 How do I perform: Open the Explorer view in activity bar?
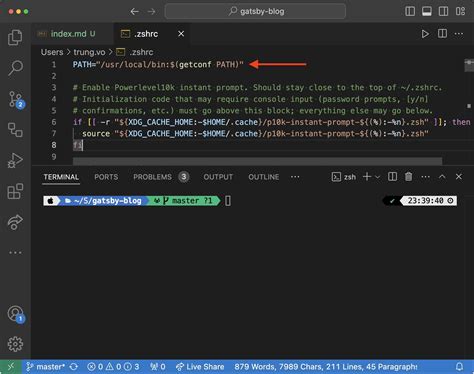coord(15,37)
